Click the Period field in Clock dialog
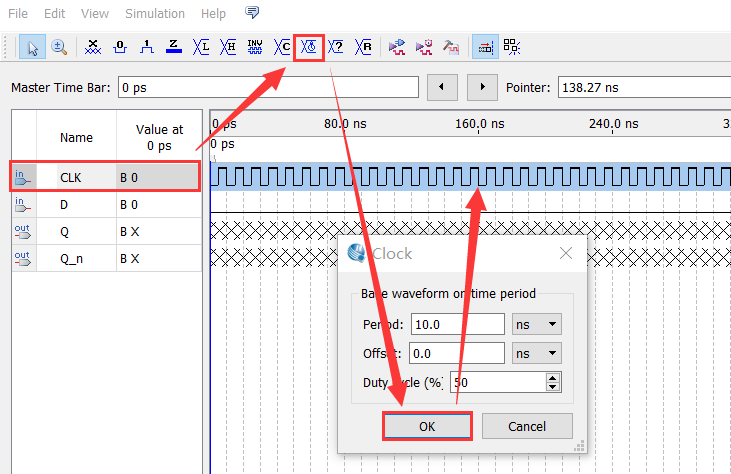Image resolution: width=731 pixels, height=474 pixels. (457, 324)
